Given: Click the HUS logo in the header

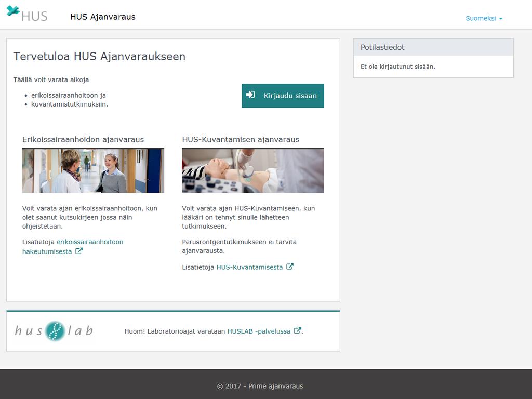Looking at the screenshot, I should click(27, 14).
